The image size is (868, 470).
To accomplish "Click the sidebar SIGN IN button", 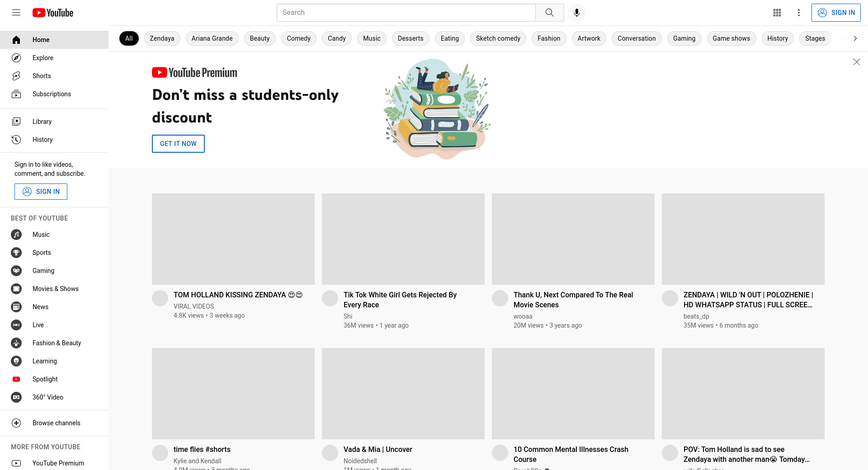I will click(x=41, y=192).
